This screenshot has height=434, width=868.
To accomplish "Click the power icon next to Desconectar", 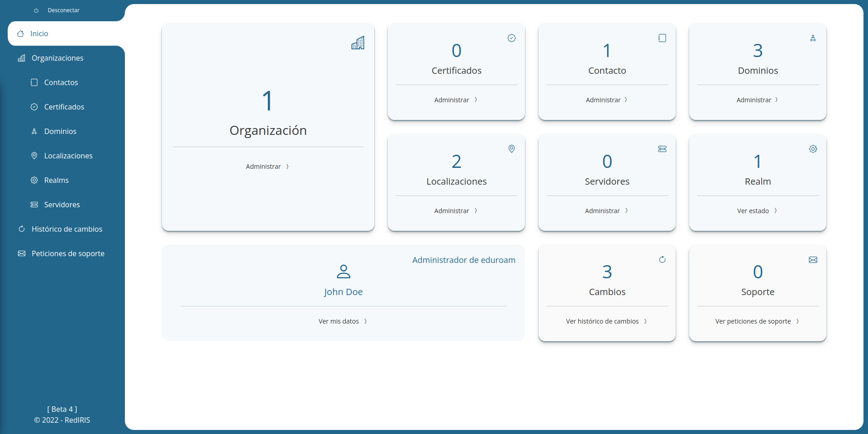I will 36,10.
